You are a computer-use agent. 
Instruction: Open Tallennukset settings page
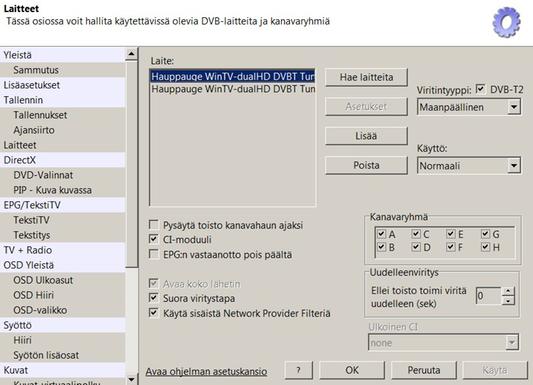point(63,115)
